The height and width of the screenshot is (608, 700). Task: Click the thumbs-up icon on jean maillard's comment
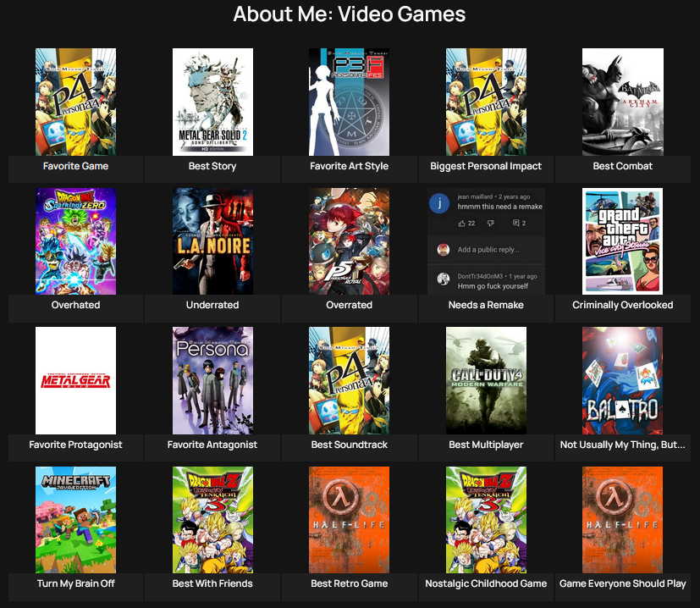[461, 223]
